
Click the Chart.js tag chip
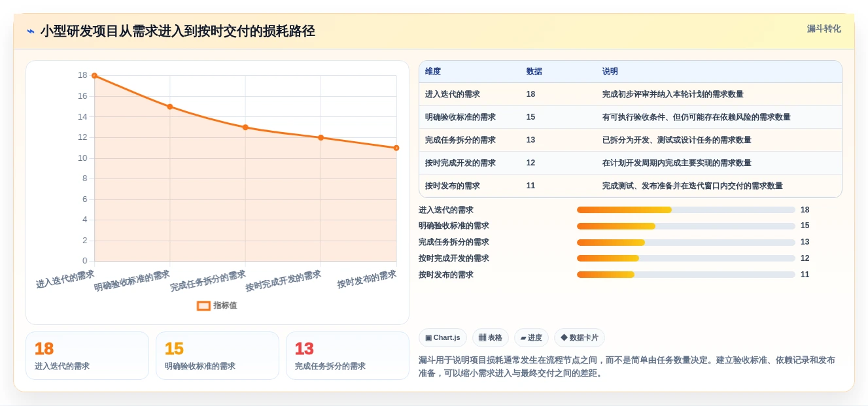tap(443, 337)
